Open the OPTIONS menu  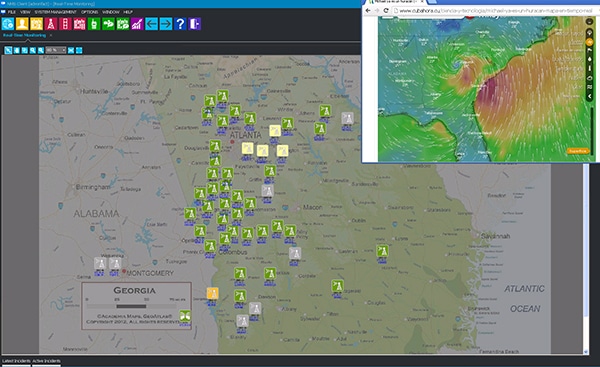[x=90, y=12]
